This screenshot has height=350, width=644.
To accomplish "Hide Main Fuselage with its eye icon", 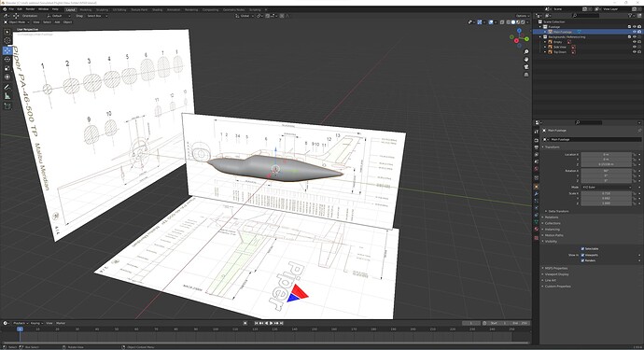I will tap(634, 32).
